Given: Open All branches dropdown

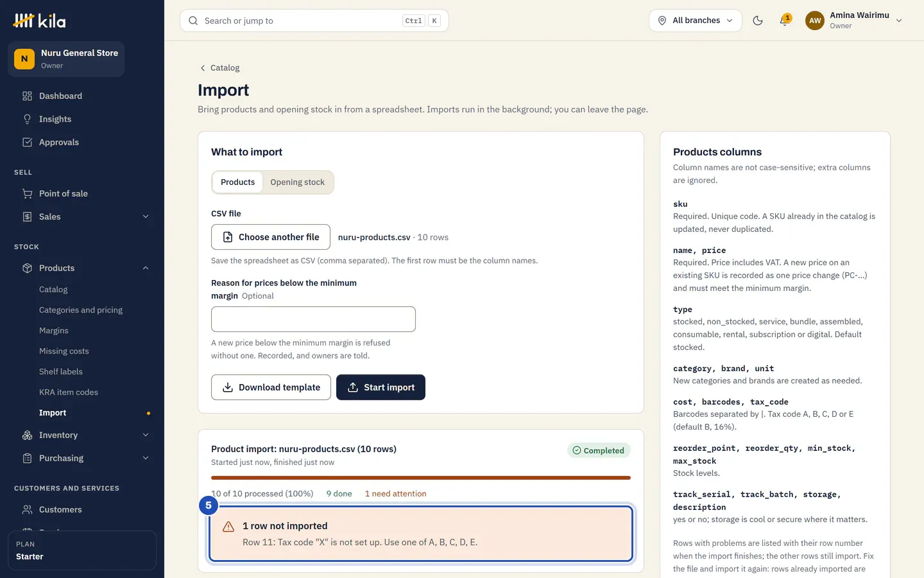Looking at the screenshot, I should (x=696, y=21).
